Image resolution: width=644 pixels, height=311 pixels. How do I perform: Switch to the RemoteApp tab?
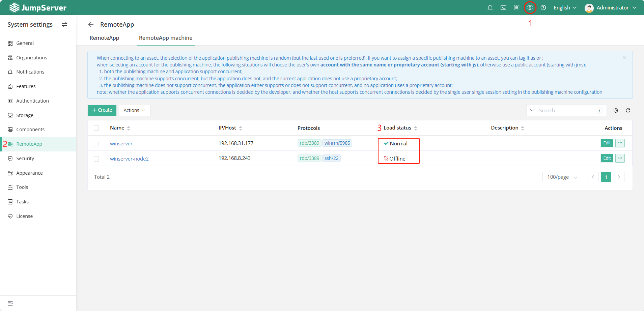tap(104, 38)
